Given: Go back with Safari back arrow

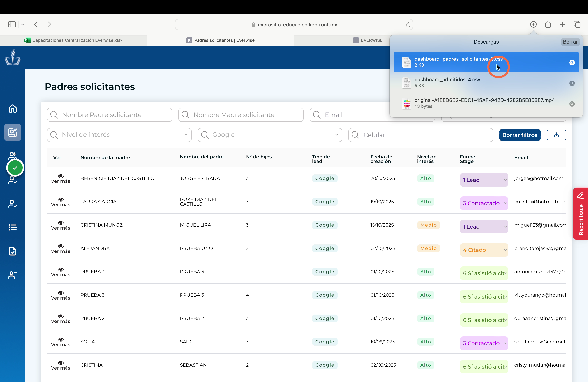Looking at the screenshot, I should point(36,24).
